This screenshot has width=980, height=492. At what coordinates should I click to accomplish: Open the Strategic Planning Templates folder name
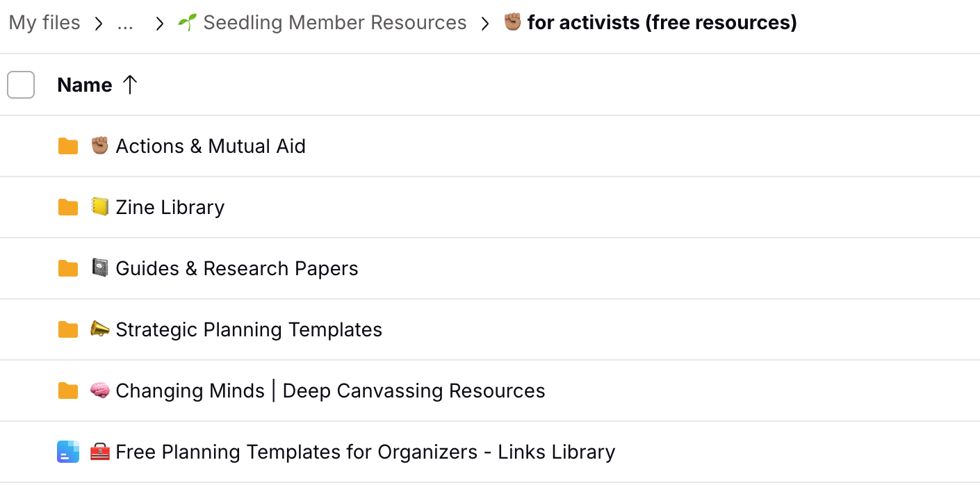(x=249, y=329)
